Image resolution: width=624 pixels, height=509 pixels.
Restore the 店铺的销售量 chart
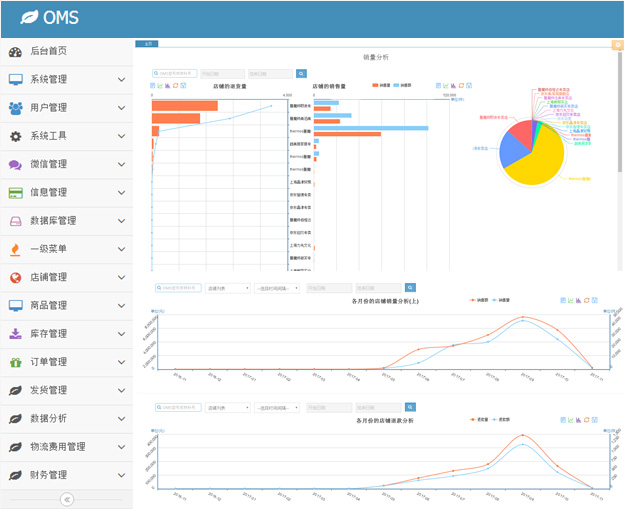461,86
